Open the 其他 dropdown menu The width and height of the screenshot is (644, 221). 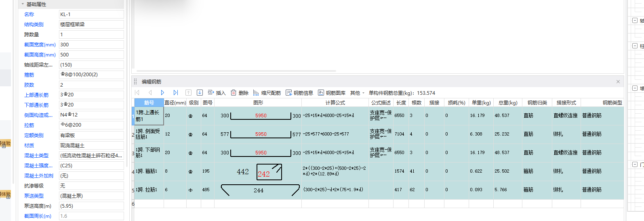(x=357, y=93)
